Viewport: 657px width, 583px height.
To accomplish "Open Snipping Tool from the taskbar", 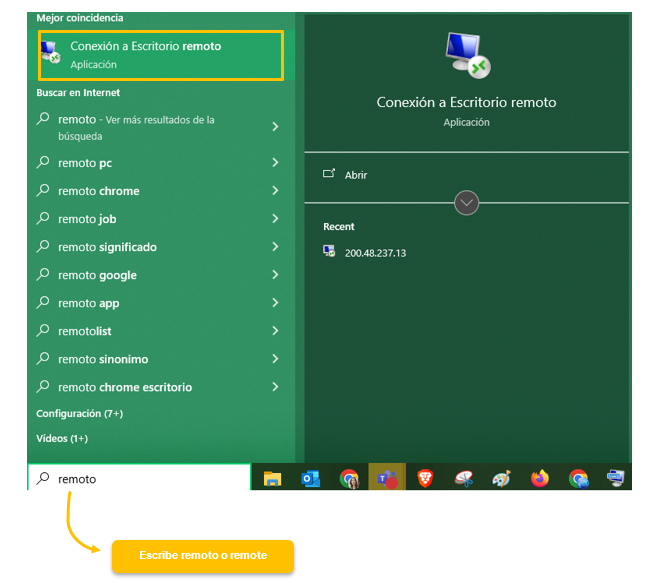I will (464, 479).
